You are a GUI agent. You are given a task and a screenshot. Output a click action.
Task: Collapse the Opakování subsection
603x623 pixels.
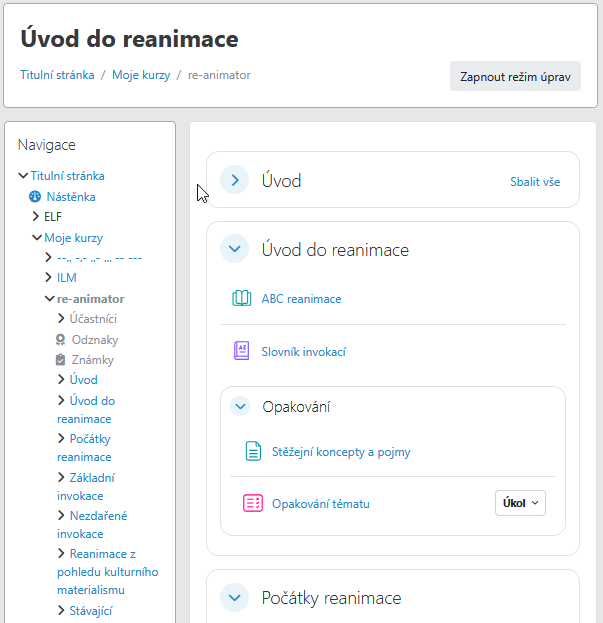click(240, 406)
